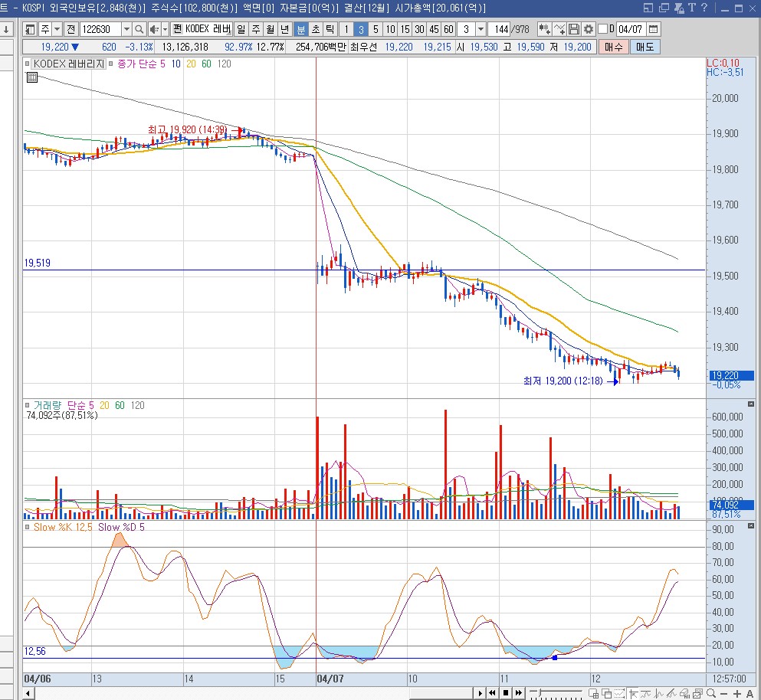Expand the 122630 stock code dropdown
This screenshot has width=761, height=700.
click(x=126, y=29)
